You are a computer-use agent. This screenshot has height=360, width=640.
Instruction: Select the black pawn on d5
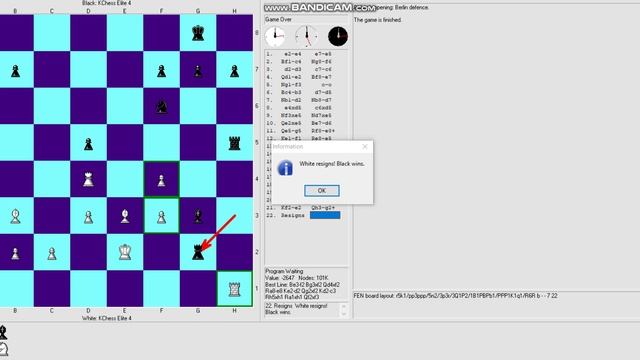88,144
